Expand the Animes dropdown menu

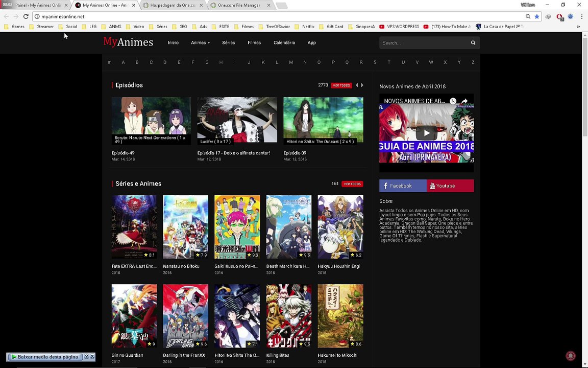[200, 43]
